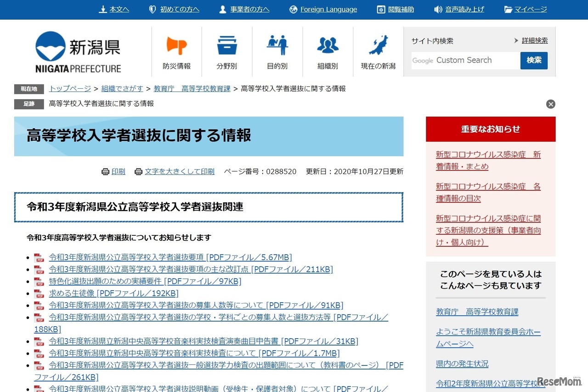
Task: Open the 音声読み上げ speaker icon
Action: coord(438,9)
